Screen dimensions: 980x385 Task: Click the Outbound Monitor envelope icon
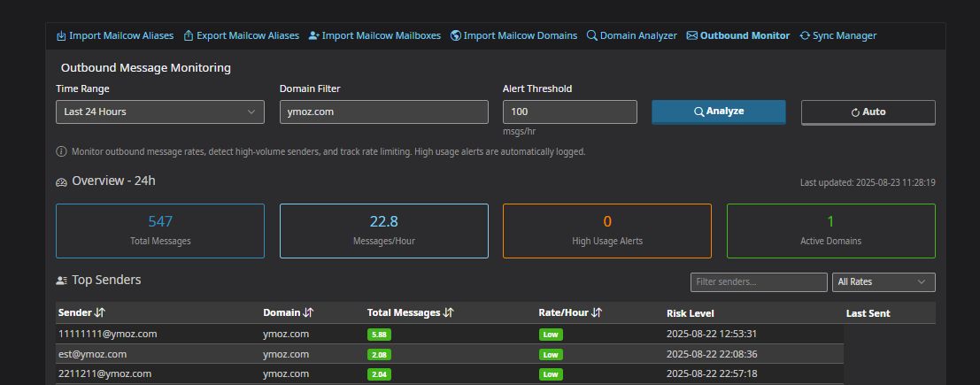click(x=692, y=36)
